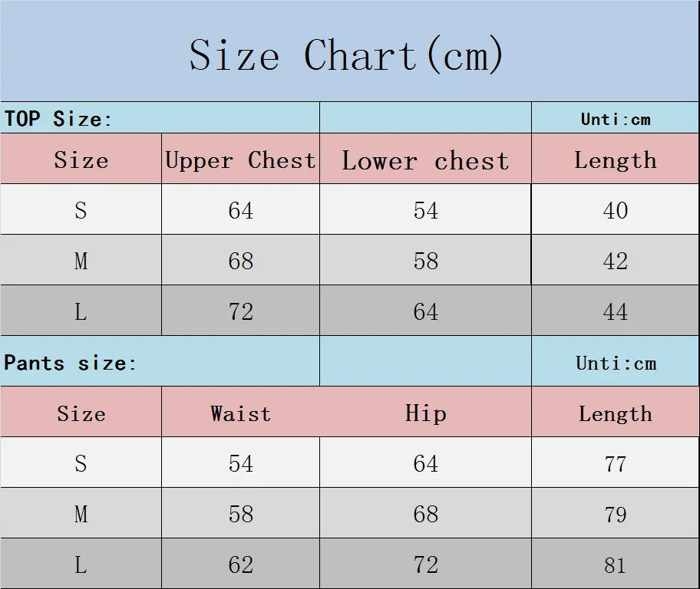Select the Upper Chest value for size M
Viewport: 700px width, 589px height.
[240, 261]
